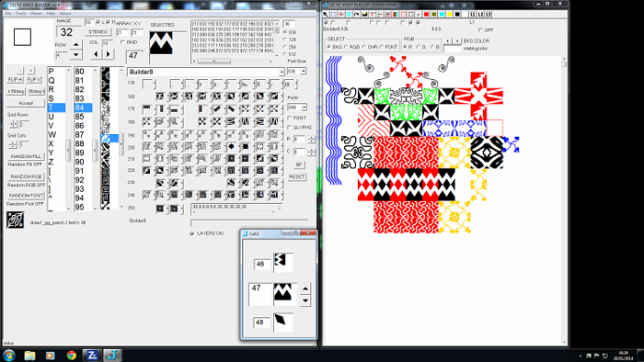Click COL right arrow button
This screenshot has width=644, height=362.
(x=108, y=54)
